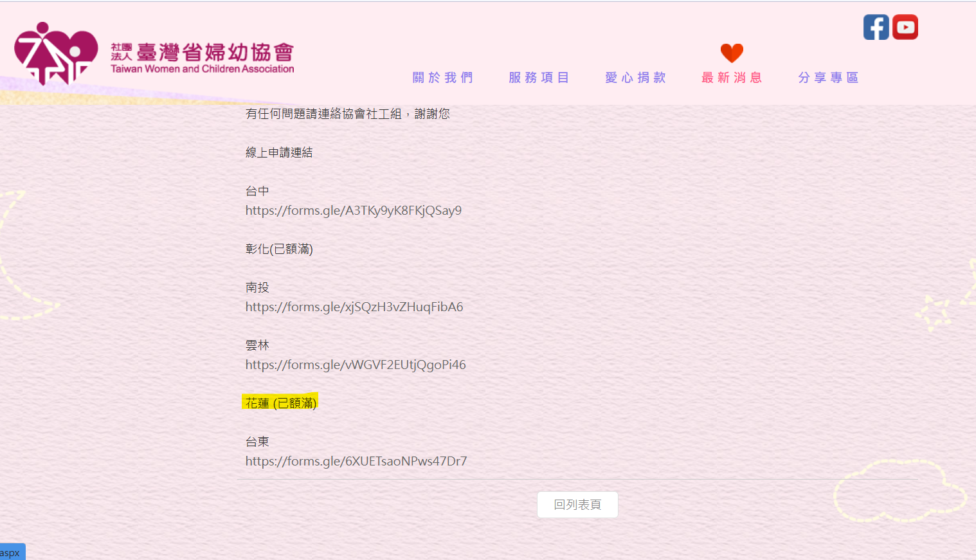Open the Facebook page icon
The image size is (976, 560).
[876, 27]
